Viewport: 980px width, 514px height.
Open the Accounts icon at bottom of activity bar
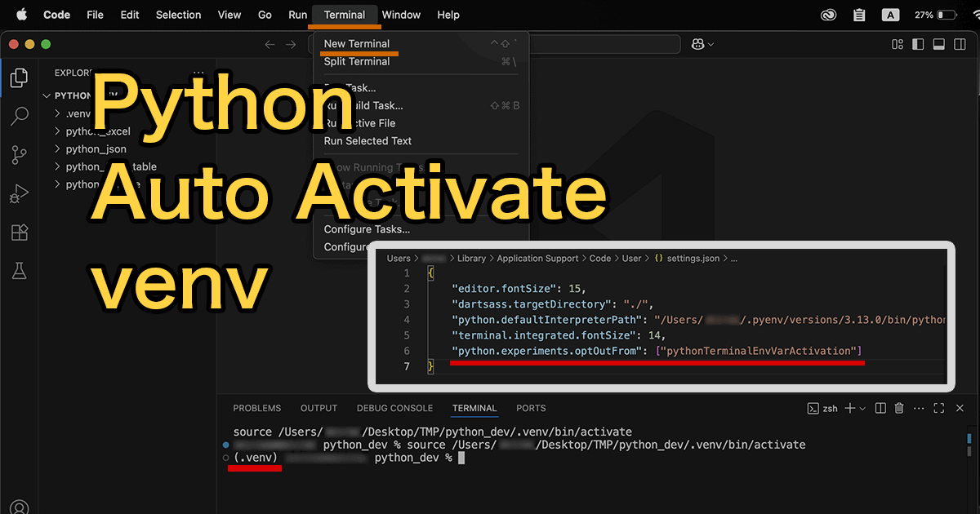(x=19, y=507)
